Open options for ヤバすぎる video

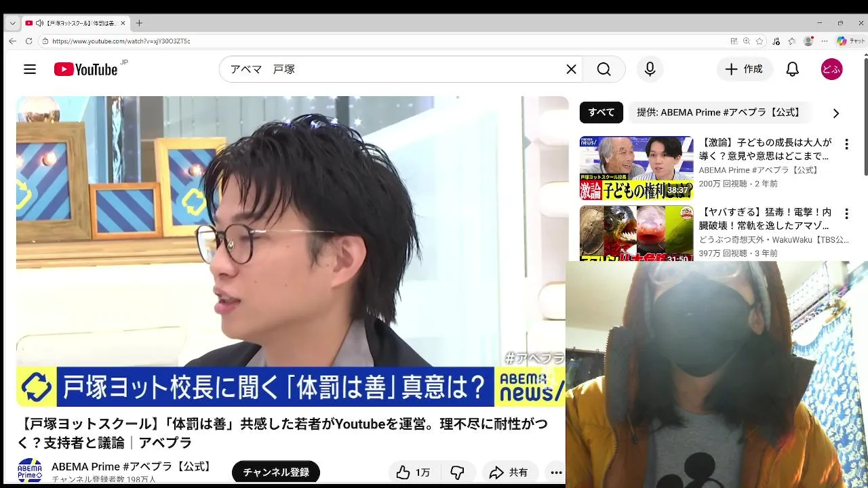[846, 214]
